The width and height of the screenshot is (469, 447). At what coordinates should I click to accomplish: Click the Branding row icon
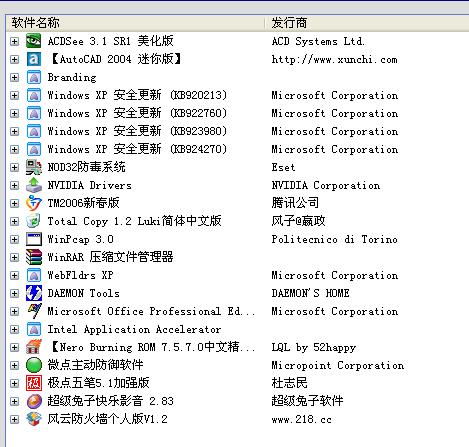(x=34, y=77)
